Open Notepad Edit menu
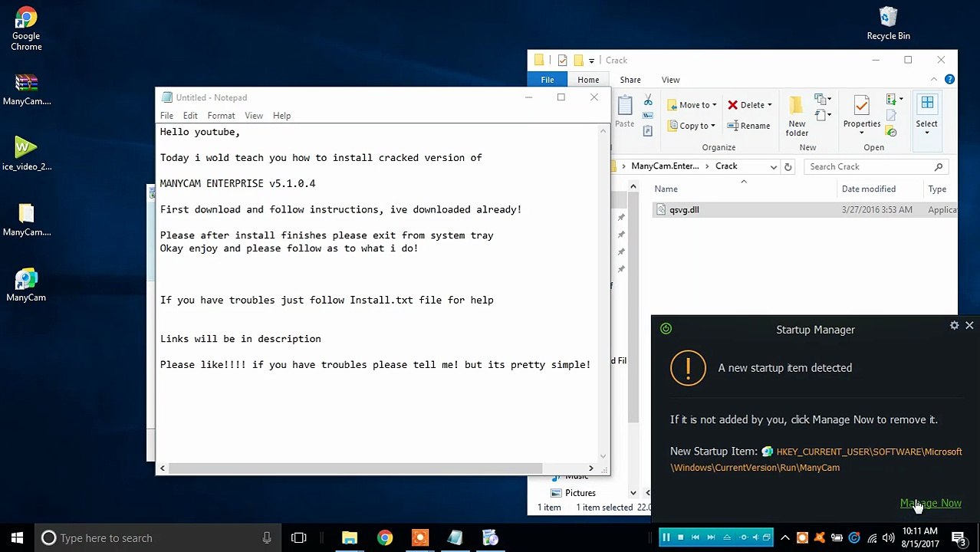The height and width of the screenshot is (552, 980). coord(190,116)
